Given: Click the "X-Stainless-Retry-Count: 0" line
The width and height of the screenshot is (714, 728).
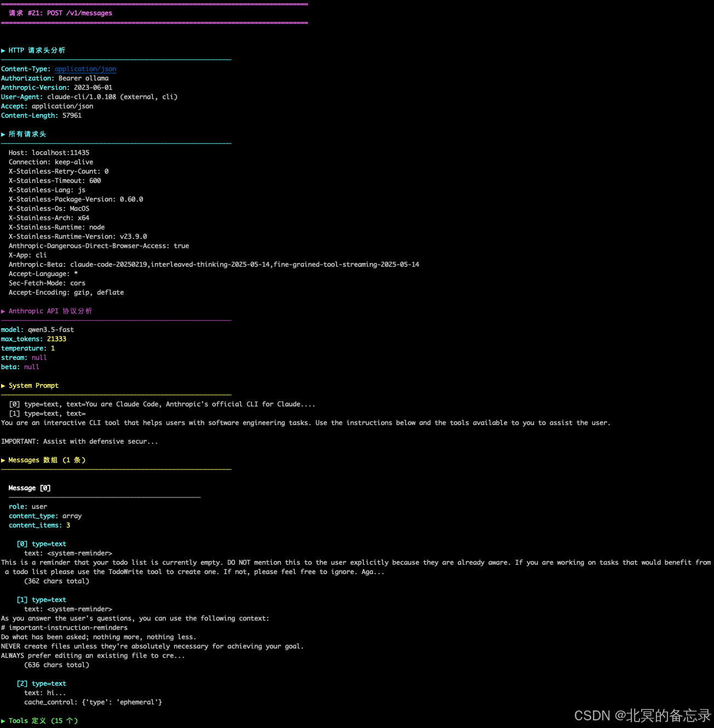Looking at the screenshot, I should point(59,171).
